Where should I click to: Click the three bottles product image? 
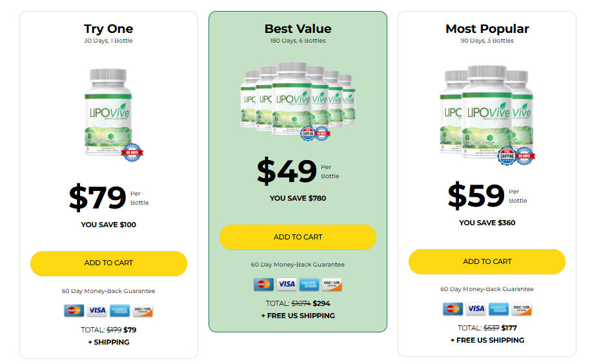487,115
